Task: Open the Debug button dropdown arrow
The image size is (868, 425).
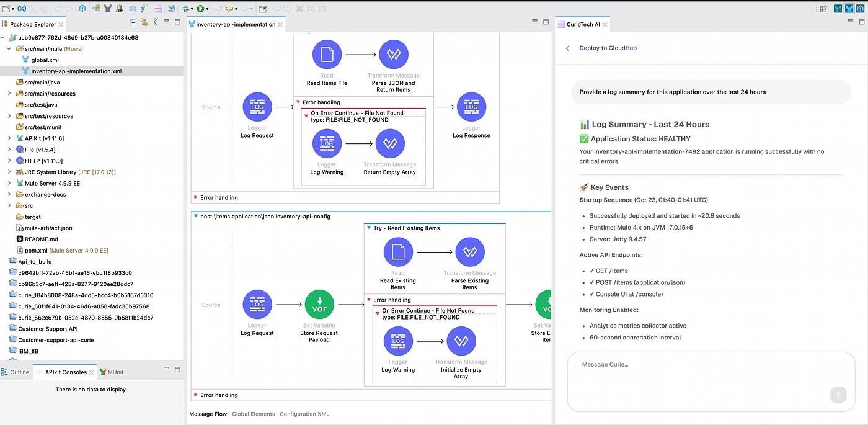Action: (192, 9)
